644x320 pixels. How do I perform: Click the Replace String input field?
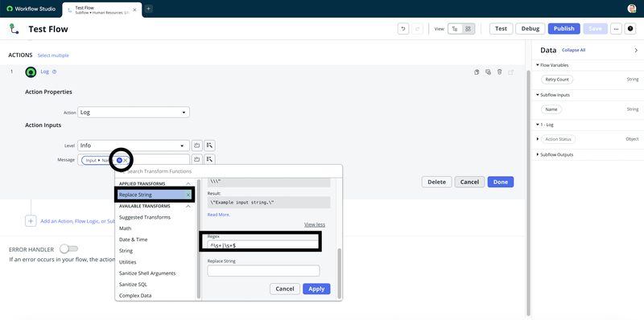(x=263, y=271)
